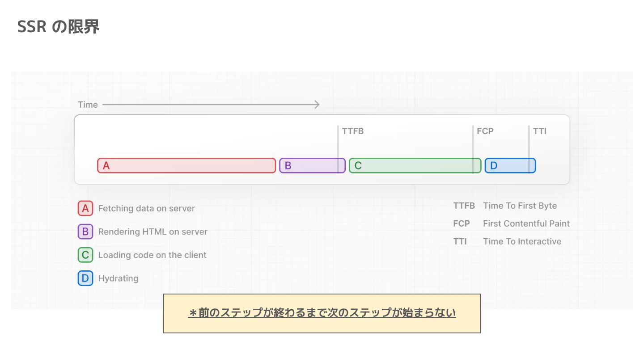The image size is (644, 362).
Task: Click "Time To First Byte" definition
Action: coord(520,206)
